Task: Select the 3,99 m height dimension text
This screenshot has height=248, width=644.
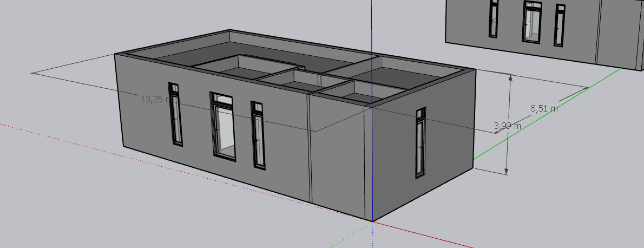Action: pos(508,126)
